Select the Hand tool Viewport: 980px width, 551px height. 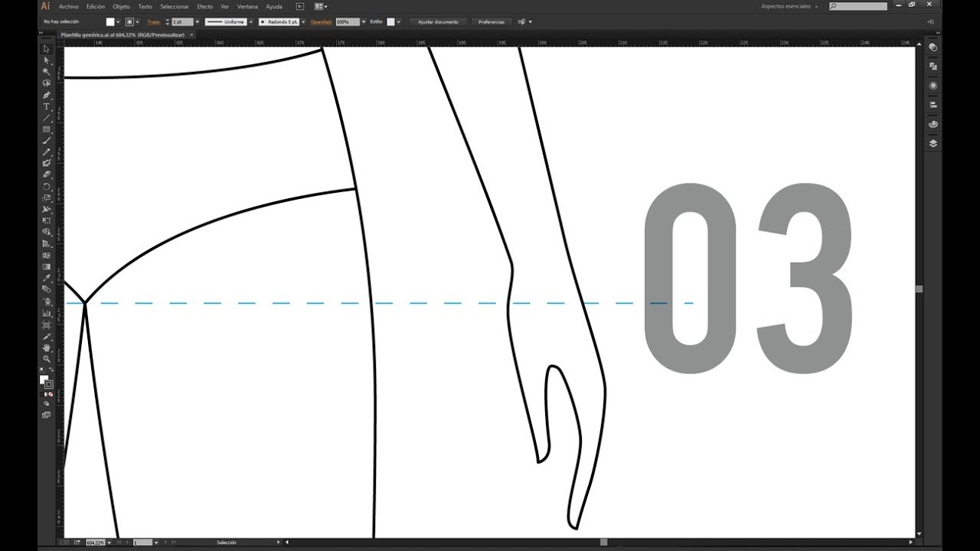click(x=47, y=347)
